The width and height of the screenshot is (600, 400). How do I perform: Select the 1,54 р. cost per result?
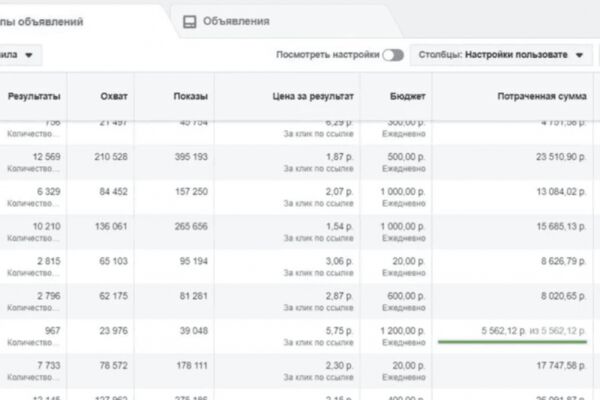click(x=340, y=226)
